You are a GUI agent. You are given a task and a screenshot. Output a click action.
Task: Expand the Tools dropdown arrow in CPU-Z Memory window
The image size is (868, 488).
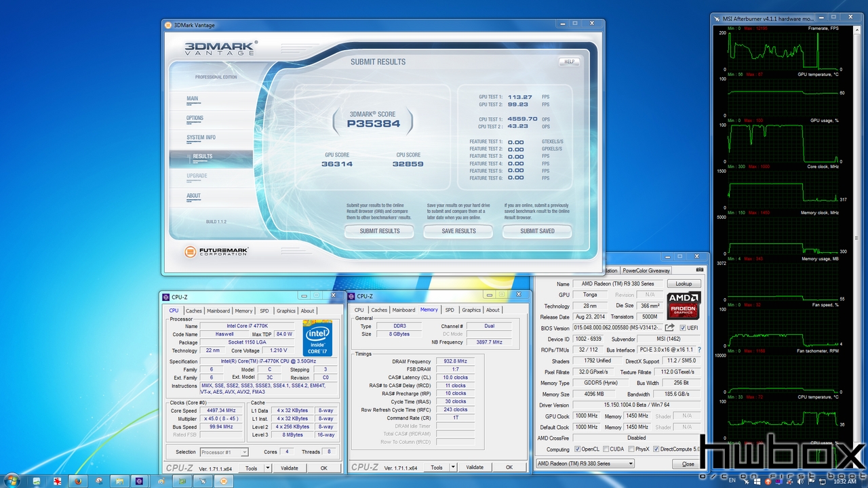point(452,467)
